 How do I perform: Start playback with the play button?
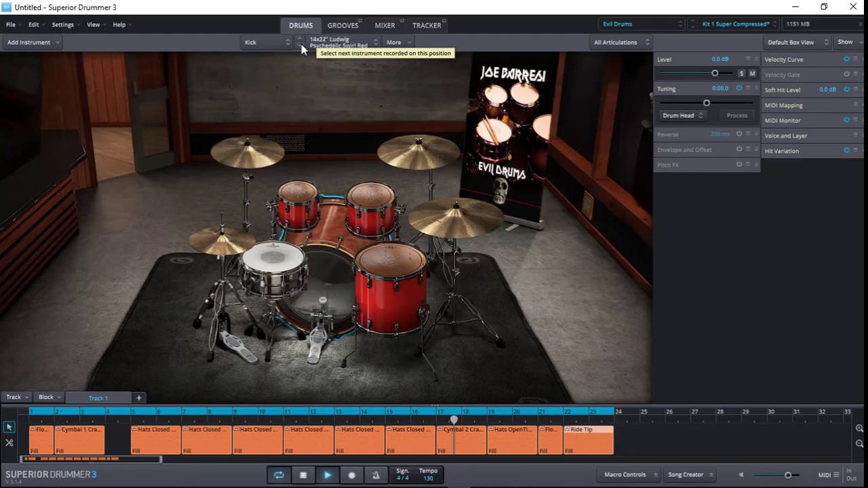328,475
